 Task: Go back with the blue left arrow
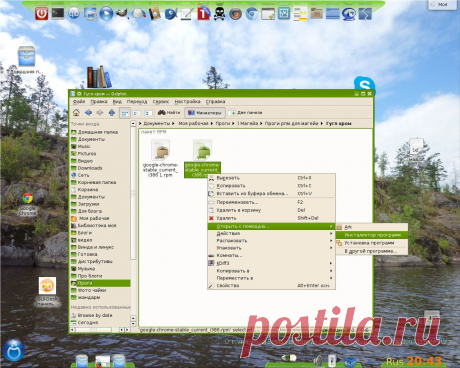coord(88,113)
